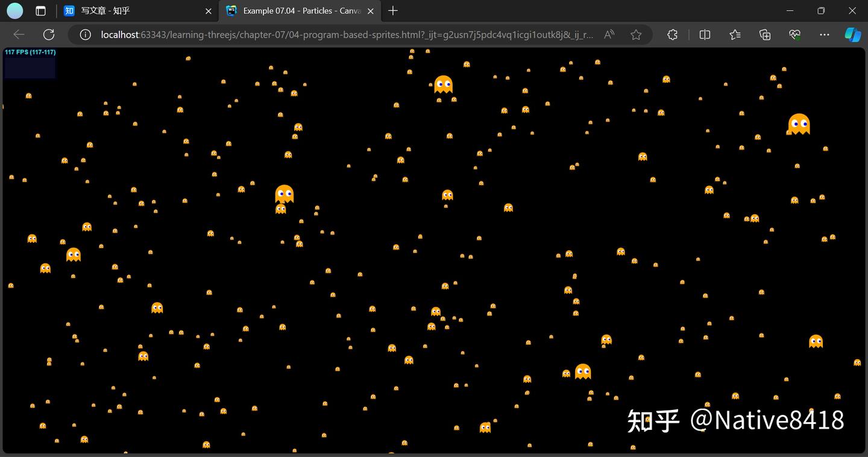Open the vertical tabs panel icon

[40, 10]
